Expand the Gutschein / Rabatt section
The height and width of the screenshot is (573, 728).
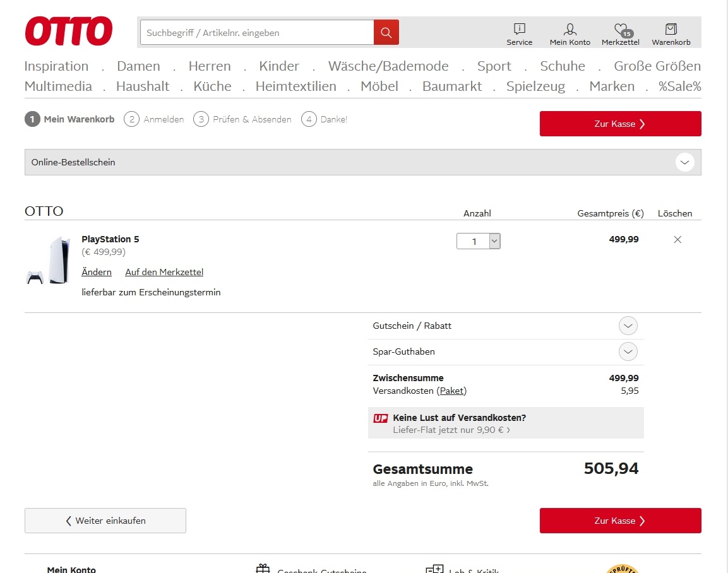(628, 326)
